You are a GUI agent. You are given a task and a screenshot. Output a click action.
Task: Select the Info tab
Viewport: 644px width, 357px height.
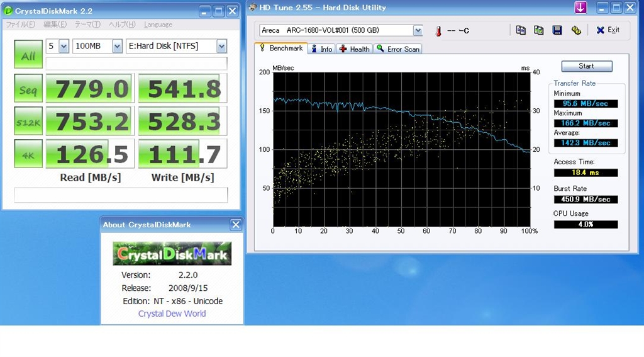tap(321, 49)
